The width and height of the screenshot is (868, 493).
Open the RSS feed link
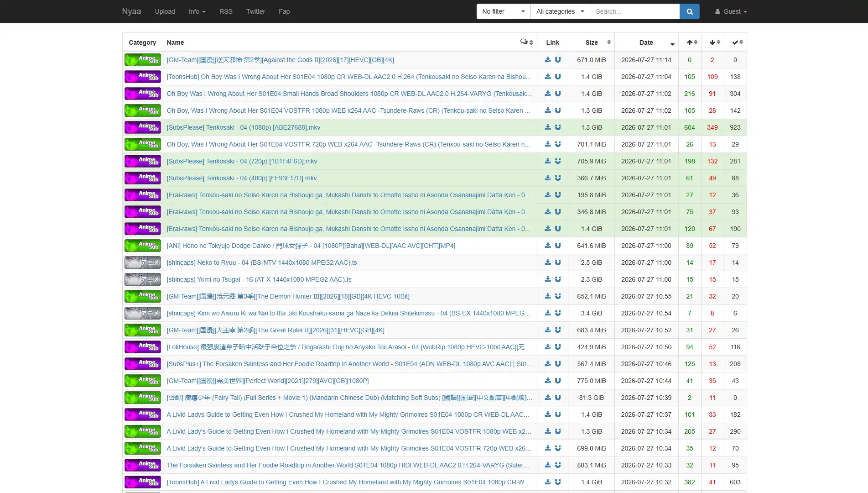tap(226, 11)
